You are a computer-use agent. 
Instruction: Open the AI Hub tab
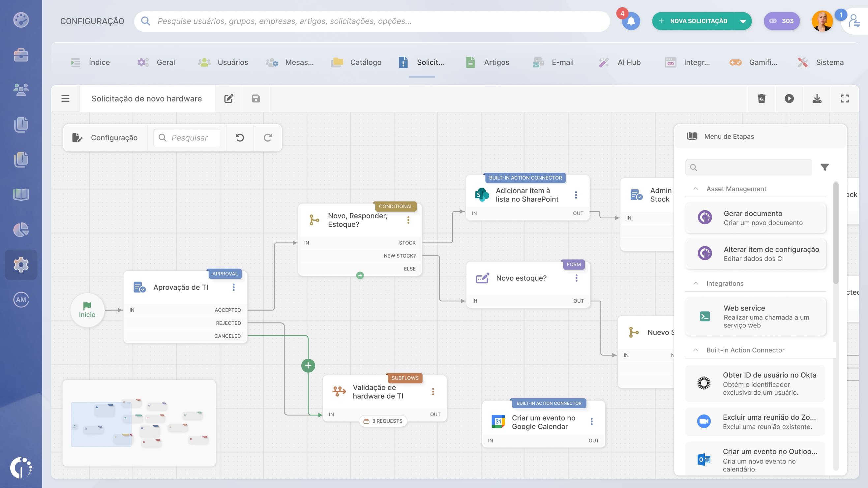point(629,62)
